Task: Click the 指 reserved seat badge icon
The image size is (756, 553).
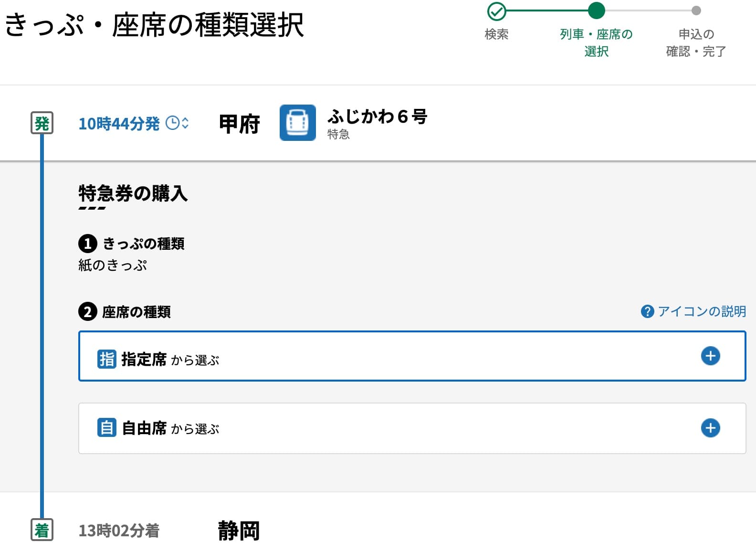Action: [x=106, y=359]
